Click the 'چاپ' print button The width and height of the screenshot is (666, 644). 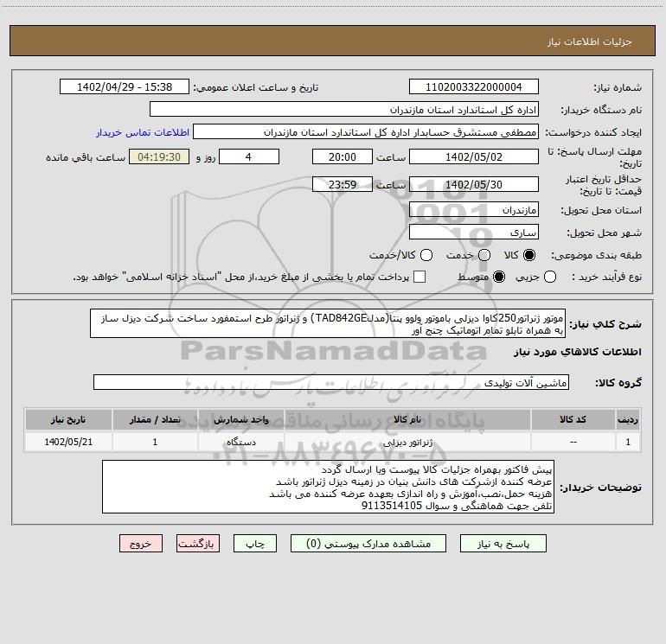click(255, 544)
